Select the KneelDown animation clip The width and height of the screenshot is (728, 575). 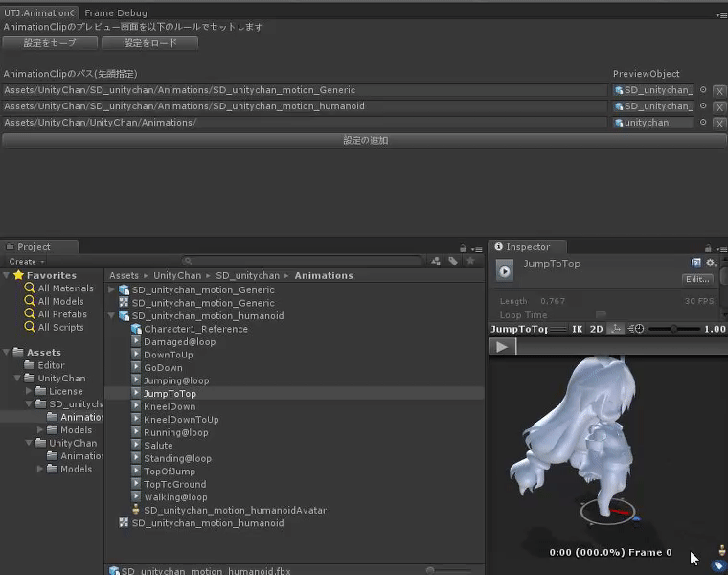[170, 407]
